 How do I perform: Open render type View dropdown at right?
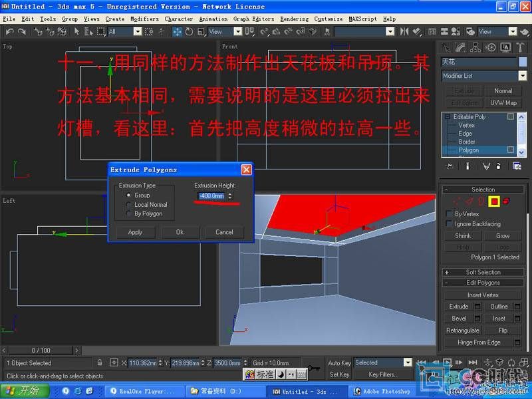(x=513, y=32)
